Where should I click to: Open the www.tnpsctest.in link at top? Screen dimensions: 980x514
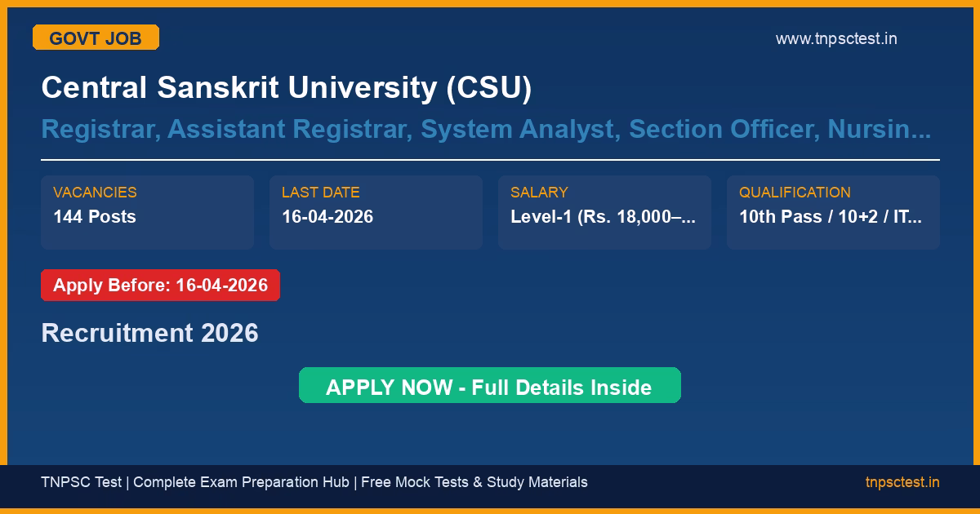(835, 38)
